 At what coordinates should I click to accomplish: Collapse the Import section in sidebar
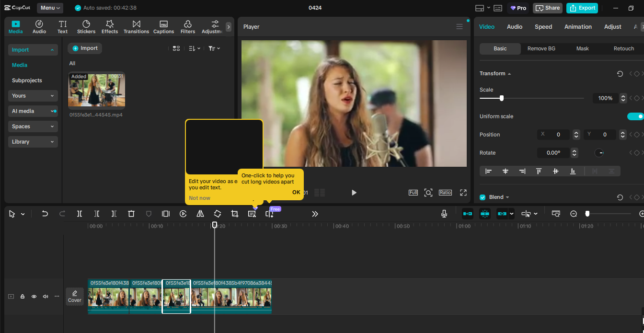tap(33, 50)
